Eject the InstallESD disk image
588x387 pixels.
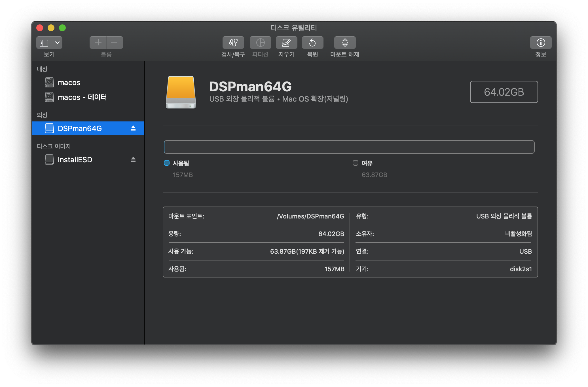click(x=133, y=159)
